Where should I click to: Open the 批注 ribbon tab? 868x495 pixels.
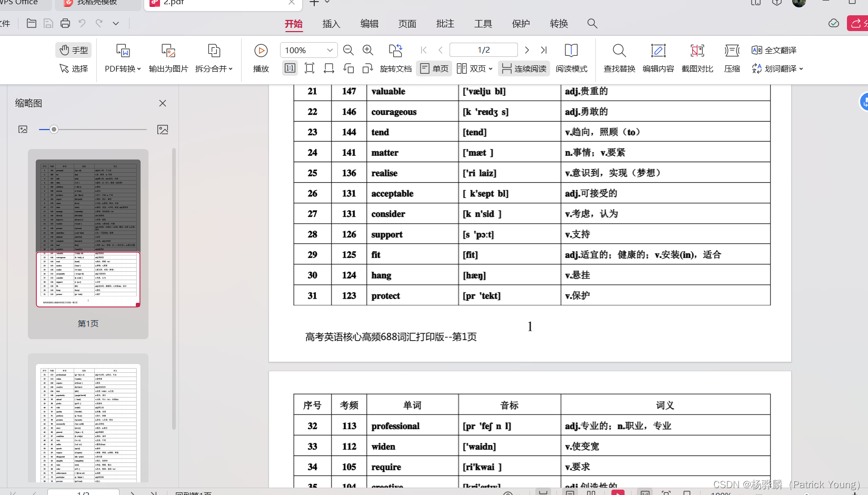tap(445, 24)
